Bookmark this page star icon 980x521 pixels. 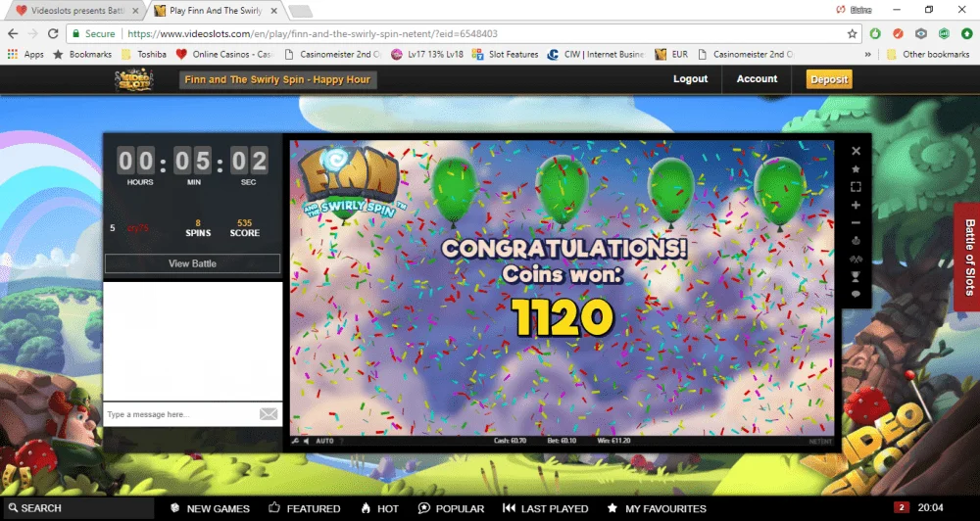pyautogui.click(x=852, y=33)
